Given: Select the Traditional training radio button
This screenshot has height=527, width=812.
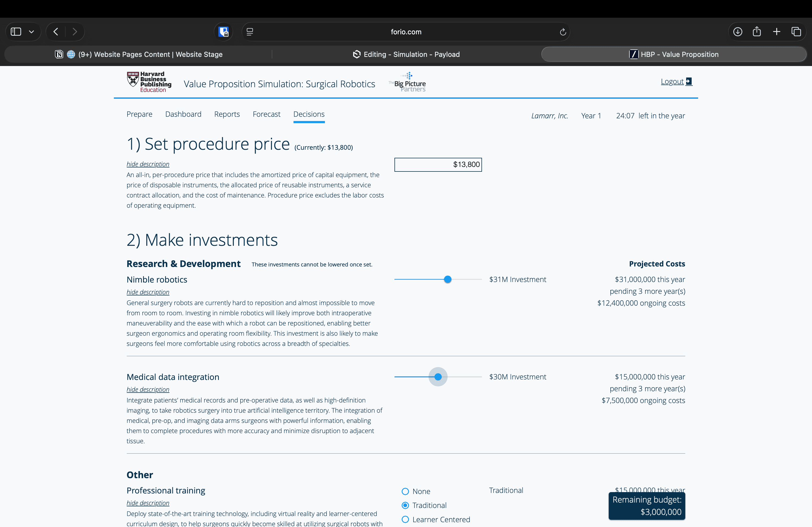Looking at the screenshot, I should [405, 505].
